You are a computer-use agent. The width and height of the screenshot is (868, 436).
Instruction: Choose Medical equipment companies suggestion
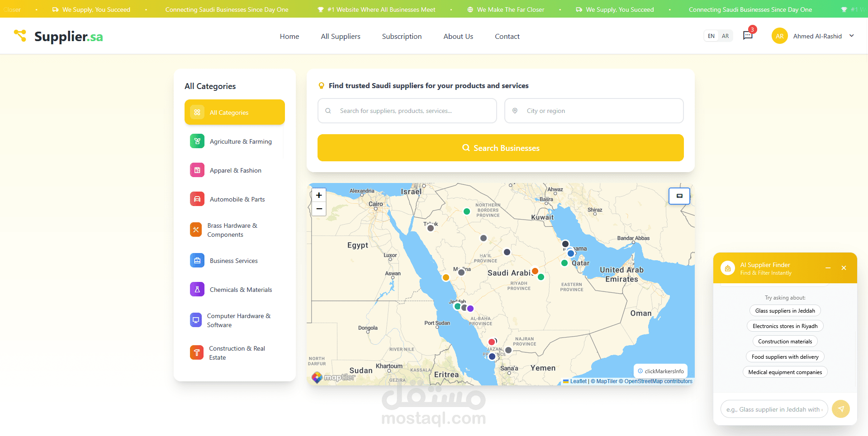(x=785, y=372)
